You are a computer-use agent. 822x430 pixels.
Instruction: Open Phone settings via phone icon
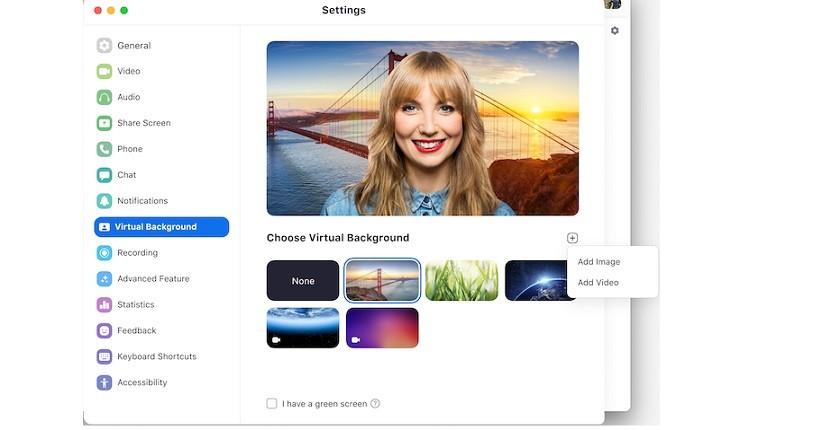point(104,149)
